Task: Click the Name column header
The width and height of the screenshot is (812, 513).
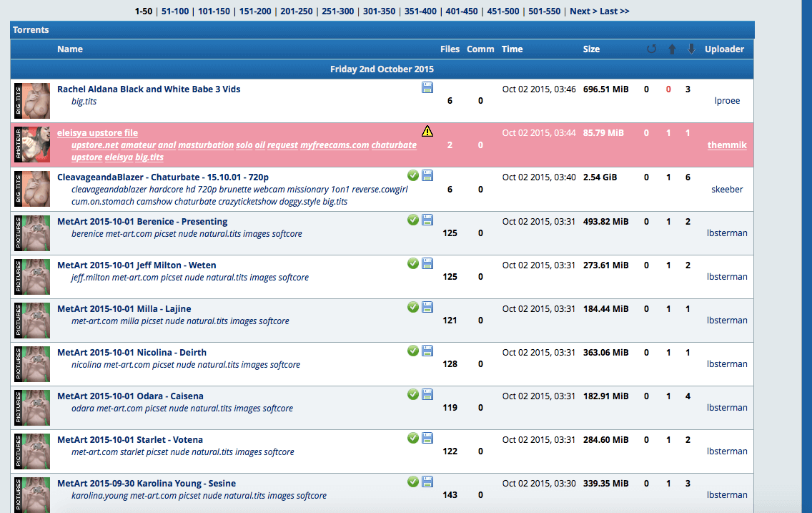Action: (x=70, y=49)
